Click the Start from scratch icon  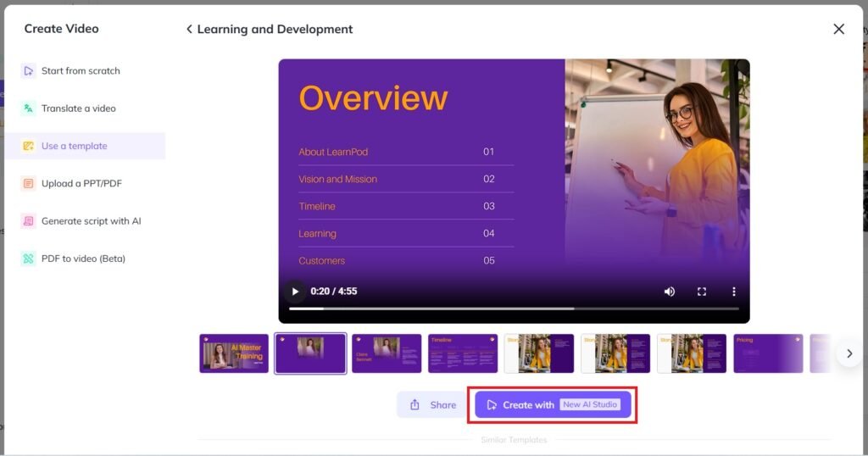coord(28,71)
